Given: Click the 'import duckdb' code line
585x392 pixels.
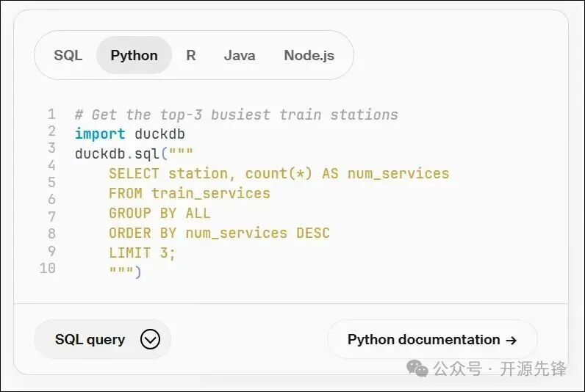Looking at the screenshot, I should (x=129, y=134).
